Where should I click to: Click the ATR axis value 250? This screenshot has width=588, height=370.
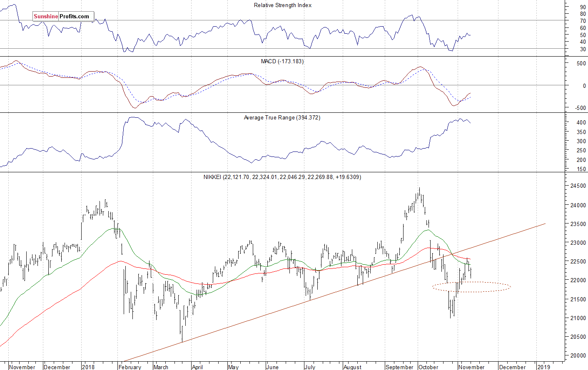[581, 151]
